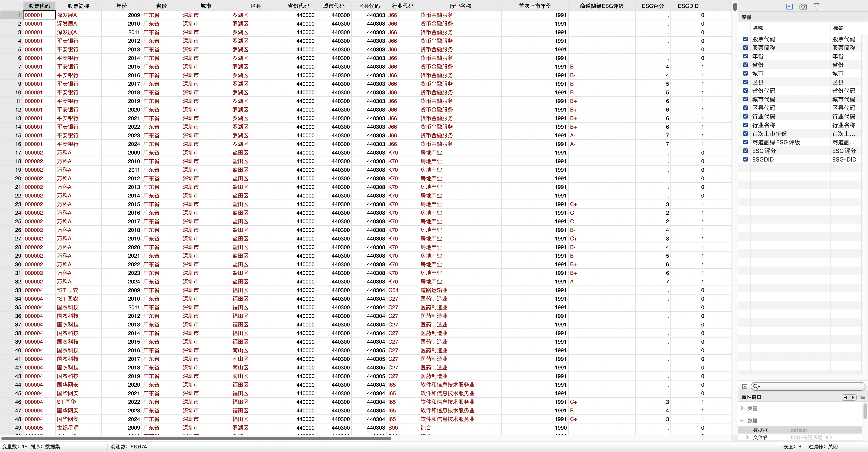Go to next variable with right arrow
This screenshot has width=868, height=452.
(853, 397)
